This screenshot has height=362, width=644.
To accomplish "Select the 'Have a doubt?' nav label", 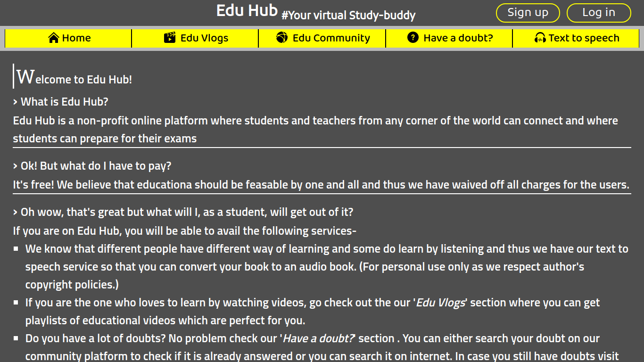I will 458,38.
